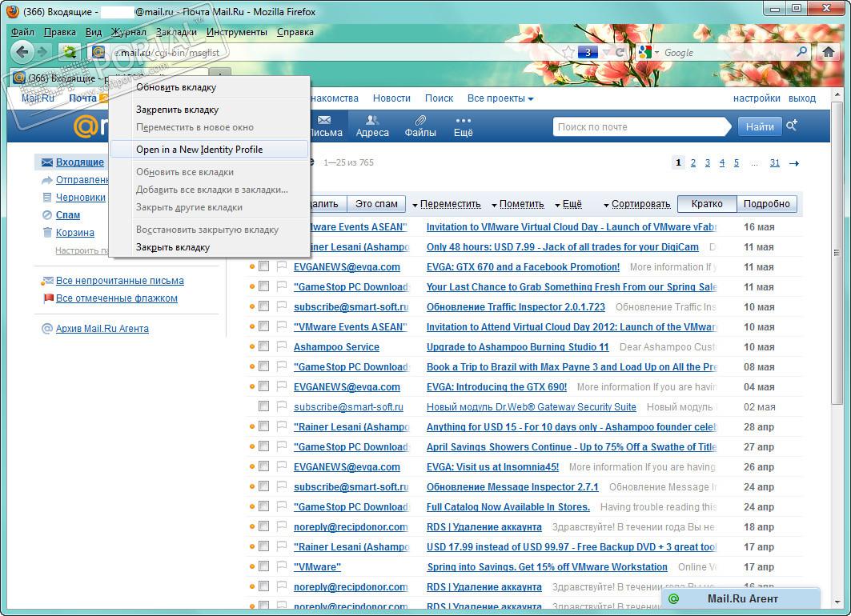Click the Черновики drafts icon
This screenshot has width=851, height=616.
coord(47,198)
